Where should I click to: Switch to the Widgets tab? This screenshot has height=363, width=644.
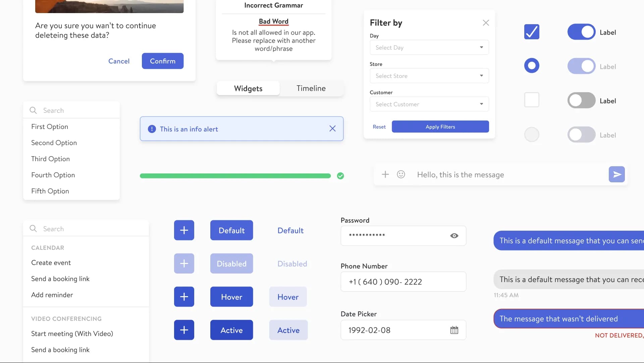(x=248, y=88)
